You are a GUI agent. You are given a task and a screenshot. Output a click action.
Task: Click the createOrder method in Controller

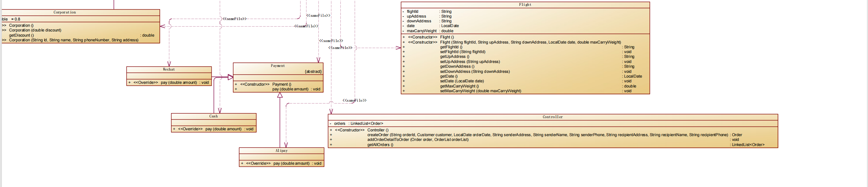click(547, 135)
